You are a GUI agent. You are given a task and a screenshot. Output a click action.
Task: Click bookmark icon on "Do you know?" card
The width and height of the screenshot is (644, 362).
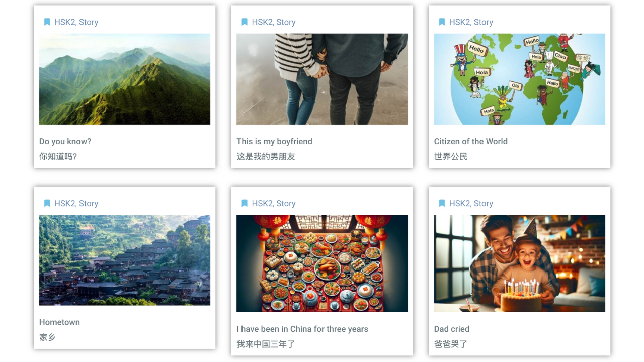47,22
